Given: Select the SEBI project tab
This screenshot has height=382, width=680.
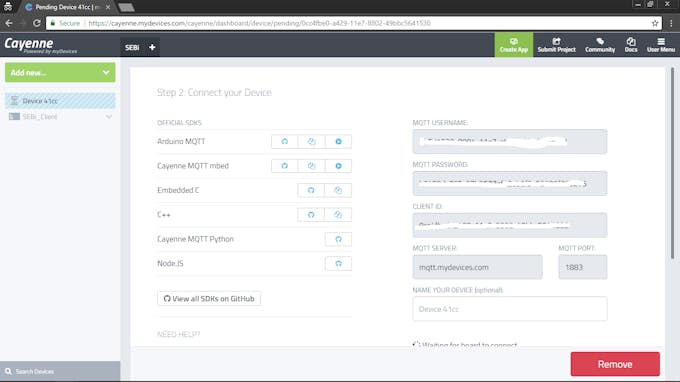Looking at the screenshot, I should click(x=132, y=47).
